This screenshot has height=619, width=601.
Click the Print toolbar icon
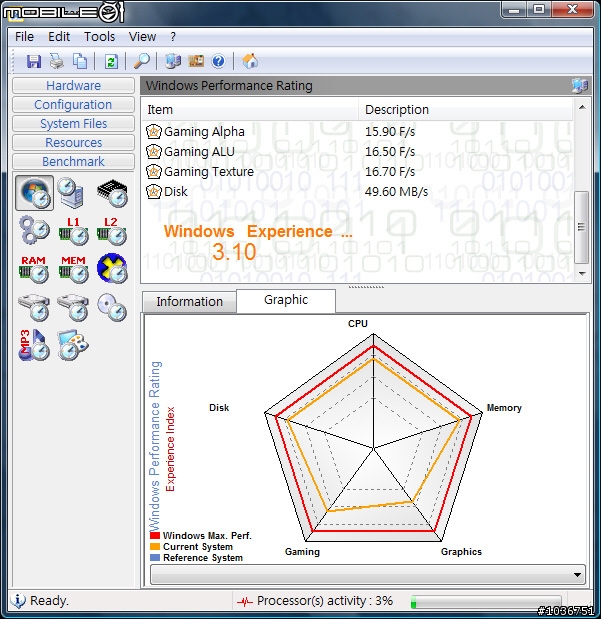[x=57, y=62]
